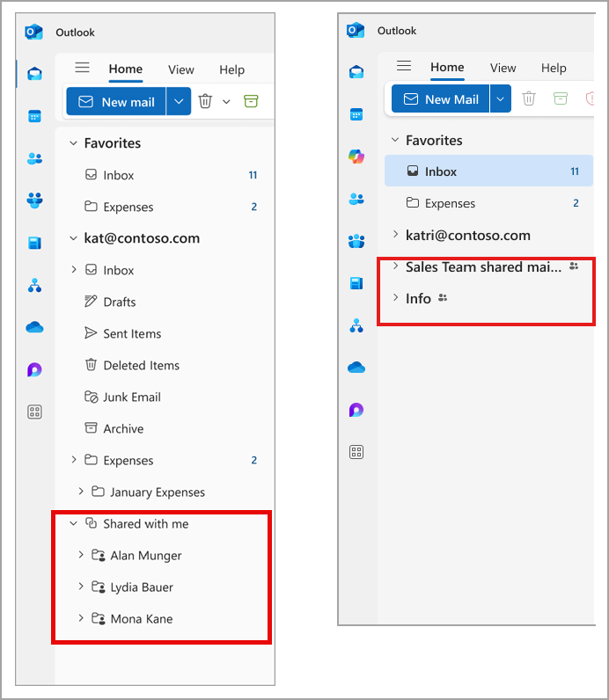Switch to Help tab in right window
Image resolution: width=609 pixels, height=700 pixels.
[554, 68]
